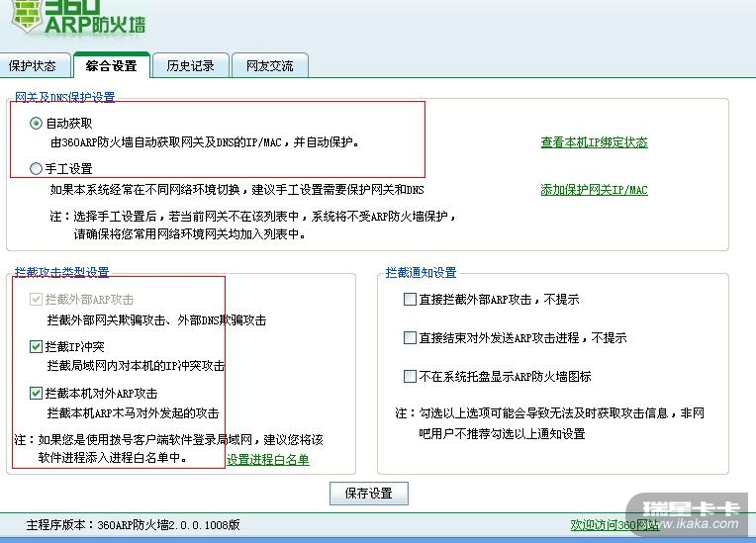This screenshot has width=756, height=543.
Task: Select the 手工设置 radio button
Action: click(x=36, y=168)
